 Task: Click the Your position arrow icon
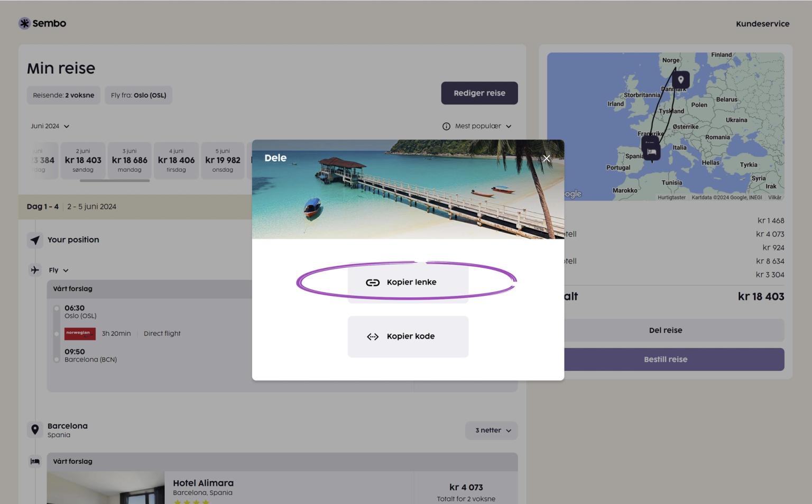(x=35, y=240)
